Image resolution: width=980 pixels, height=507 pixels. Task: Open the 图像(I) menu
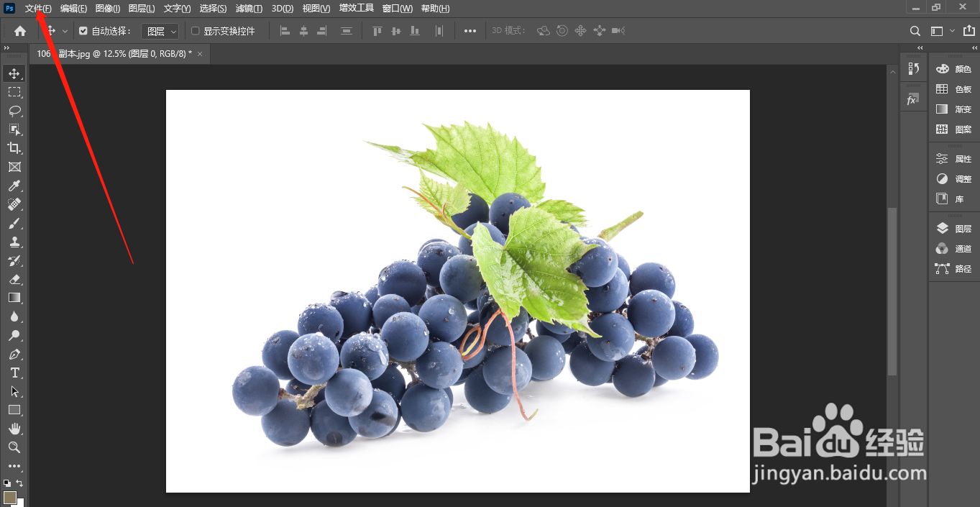(108, 9)
